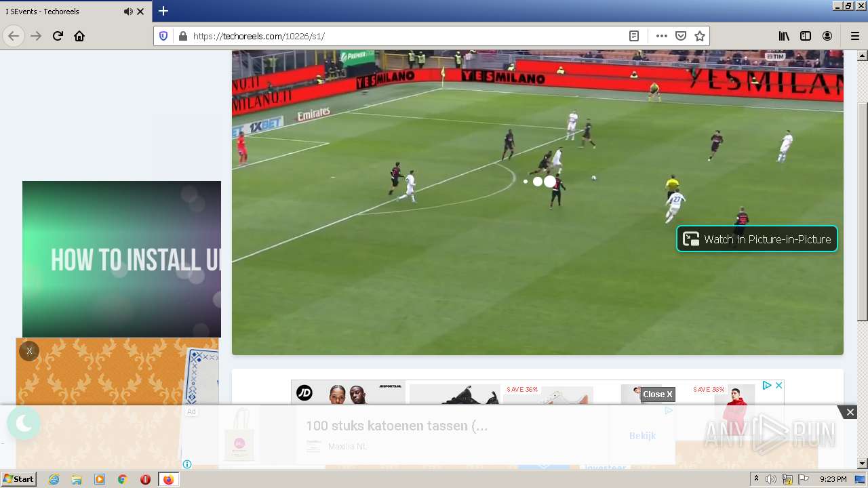Click the football video player
Screen dimensions: 868x488
[x=537, y=202]
